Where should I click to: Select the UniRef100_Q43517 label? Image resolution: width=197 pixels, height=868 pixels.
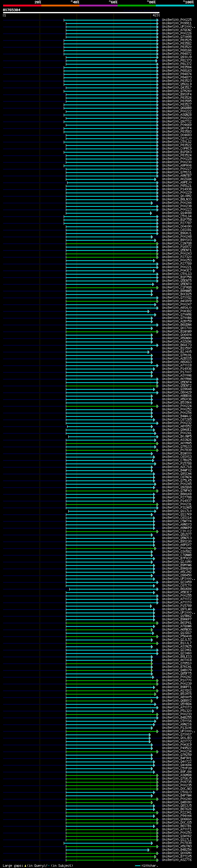point(177,88)
